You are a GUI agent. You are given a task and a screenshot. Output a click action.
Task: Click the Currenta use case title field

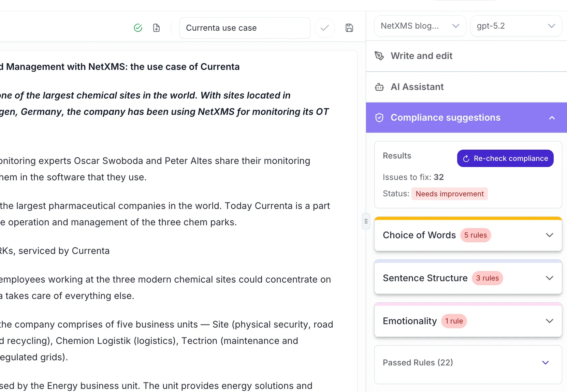click(x=244, y=28)
